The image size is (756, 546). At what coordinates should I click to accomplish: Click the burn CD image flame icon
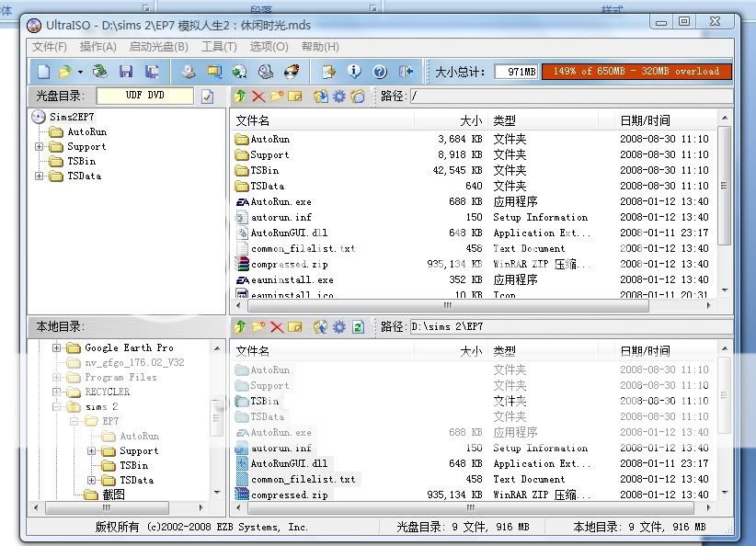292,72
